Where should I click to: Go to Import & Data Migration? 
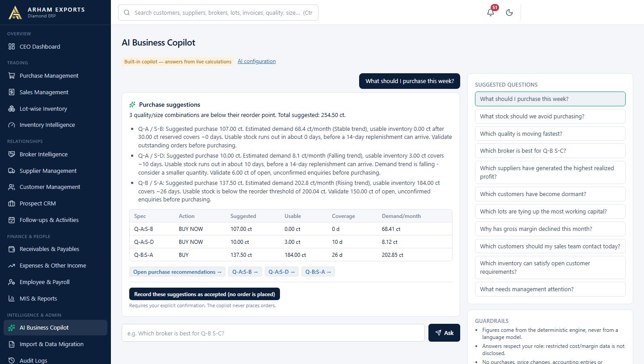(55, 344)
